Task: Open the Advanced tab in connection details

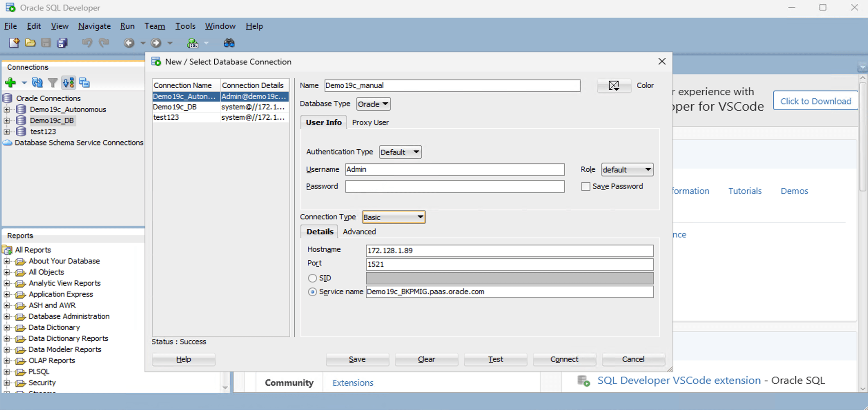Action: [x=359, y=232]
